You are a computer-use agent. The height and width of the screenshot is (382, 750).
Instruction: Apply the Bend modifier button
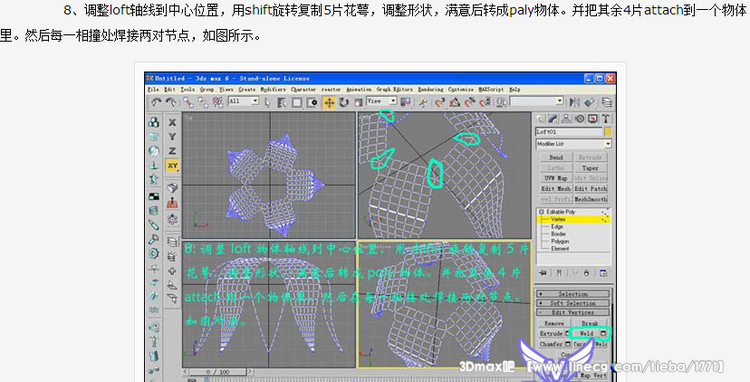coord(556,157)
